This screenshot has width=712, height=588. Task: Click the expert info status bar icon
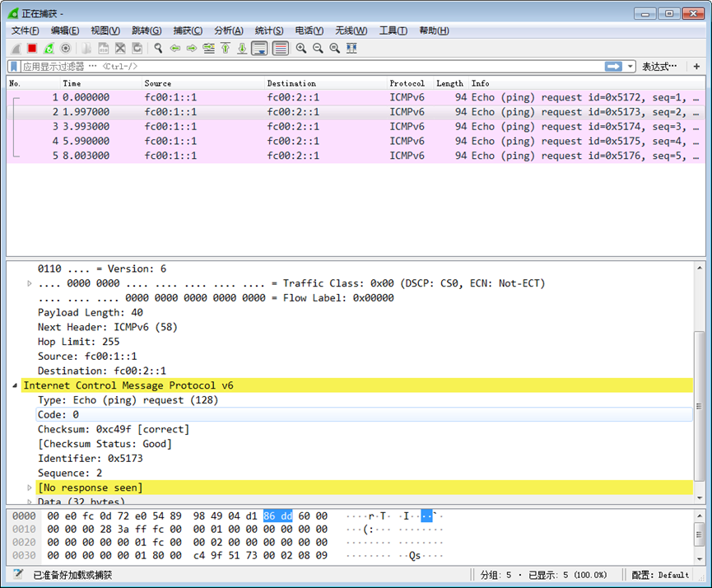[18, 574]
